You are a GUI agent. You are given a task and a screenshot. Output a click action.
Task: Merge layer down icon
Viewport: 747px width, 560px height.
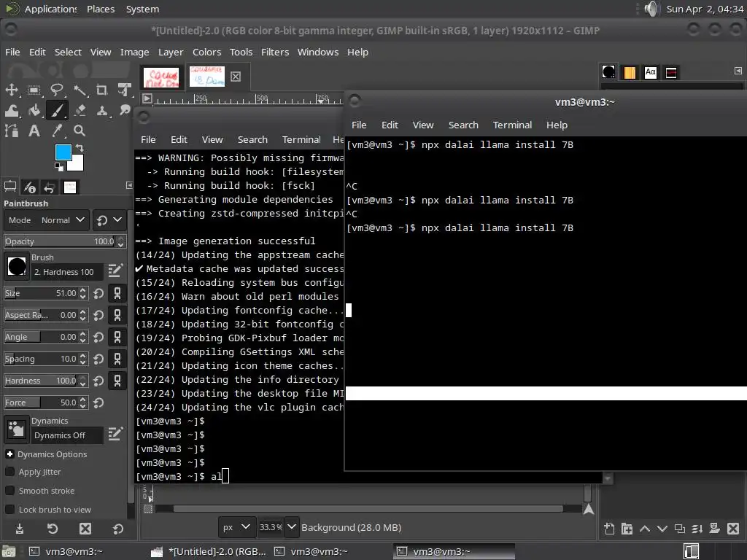pos(697,529)
